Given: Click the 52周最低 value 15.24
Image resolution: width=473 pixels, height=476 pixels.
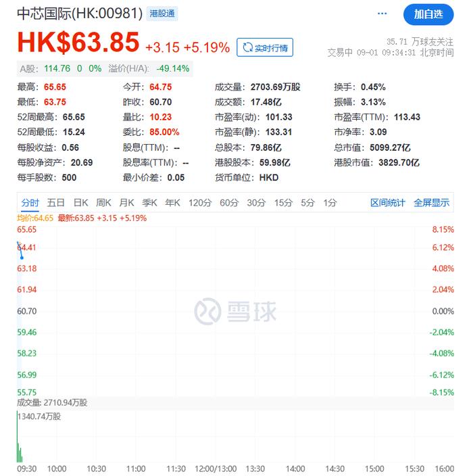Looking at the screenshot, I should pyautogui.click(x=74, y=132).
